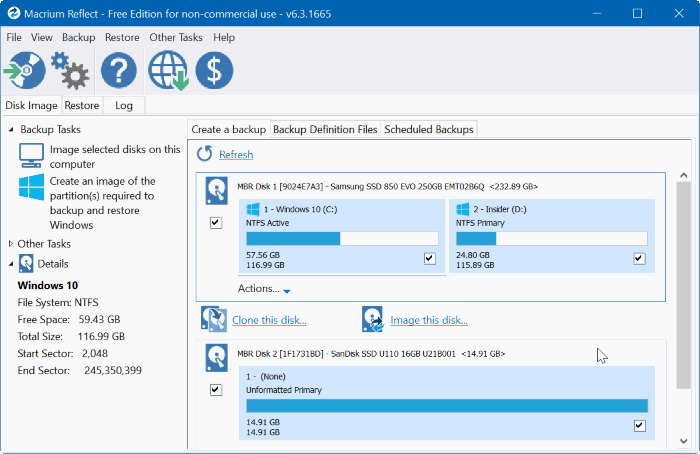Click the vertical scrollbar thumb in disk list
The image size is (700, 454).
click(x=683, y=285)
